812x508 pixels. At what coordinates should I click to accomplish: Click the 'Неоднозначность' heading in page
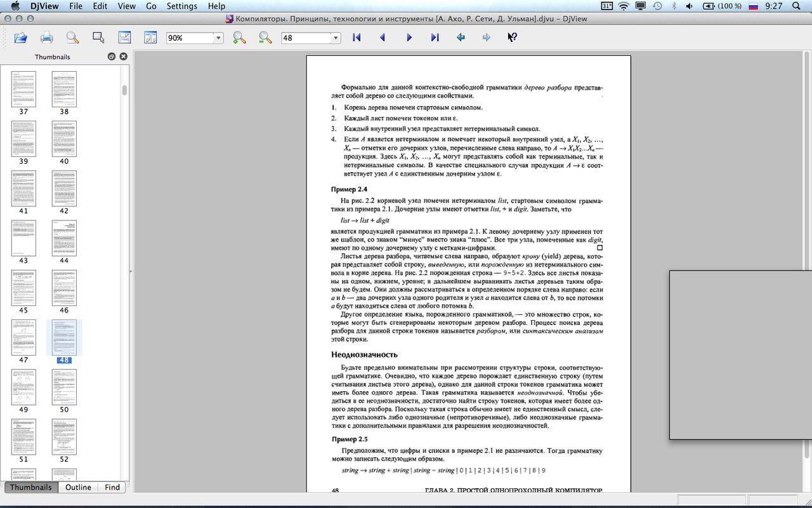point(364,354)
